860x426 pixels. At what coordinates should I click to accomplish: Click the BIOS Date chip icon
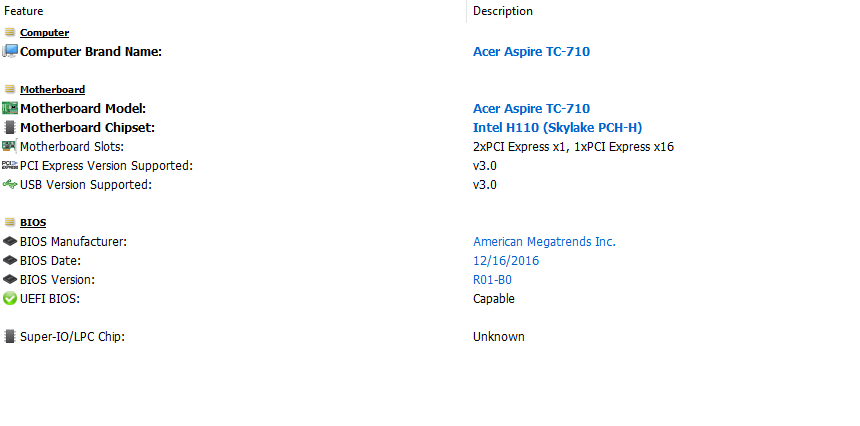tap(10, 260)
